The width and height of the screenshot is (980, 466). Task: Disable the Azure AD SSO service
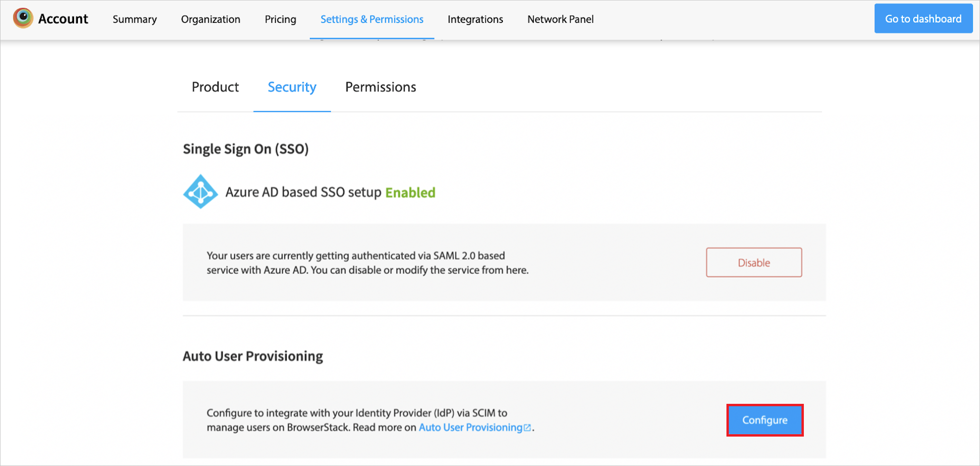click(x=754, y=262)
